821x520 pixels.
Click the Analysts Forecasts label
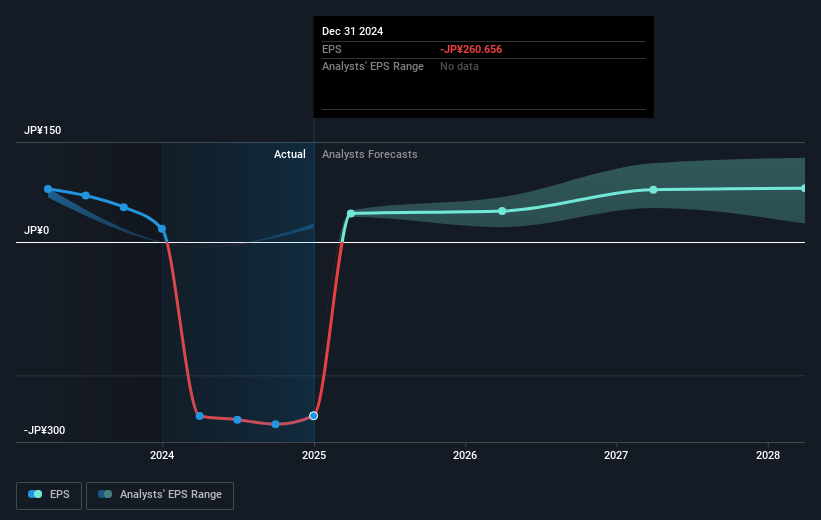pyautogui.click(x=370, y=154)
